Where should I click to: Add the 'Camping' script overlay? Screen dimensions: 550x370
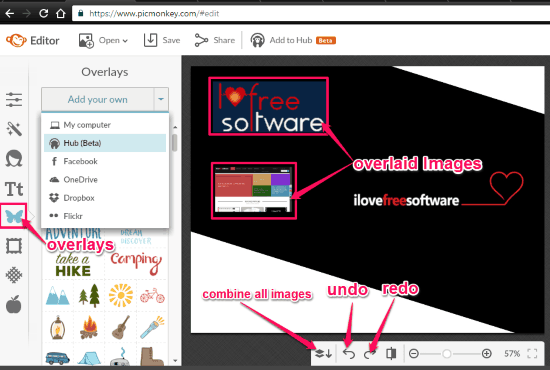(x=136, y=263)
